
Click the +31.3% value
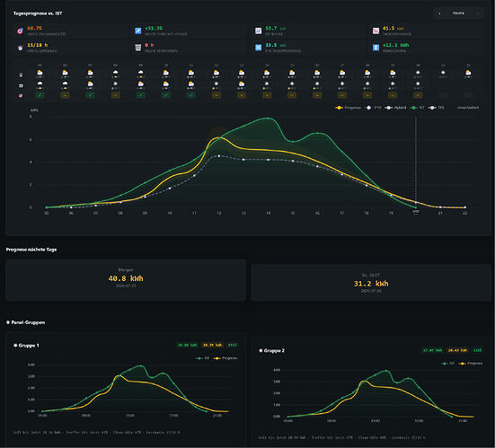pyautogui.click(x=154, y=28)
